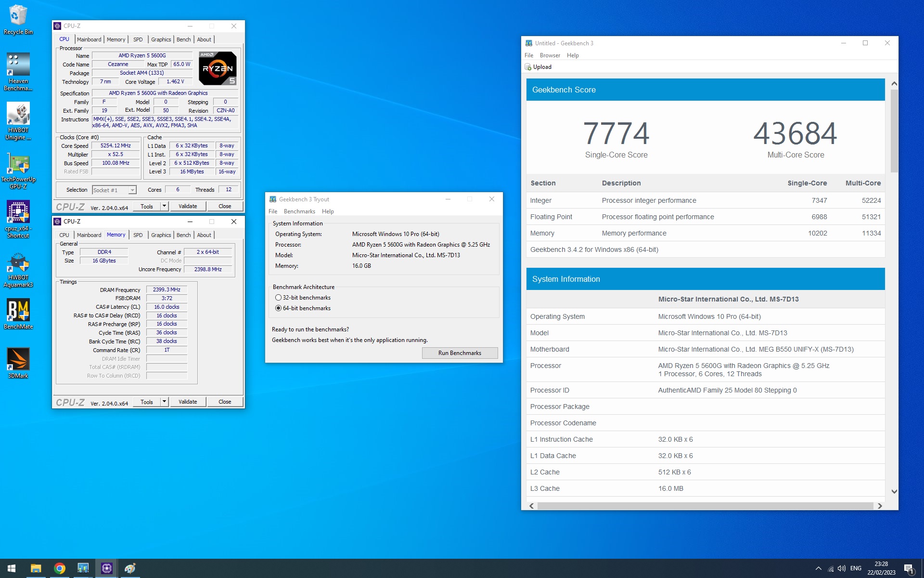Open the last pinned taskbar app icon
Screen dimensions: 924x578
[130, 568]
